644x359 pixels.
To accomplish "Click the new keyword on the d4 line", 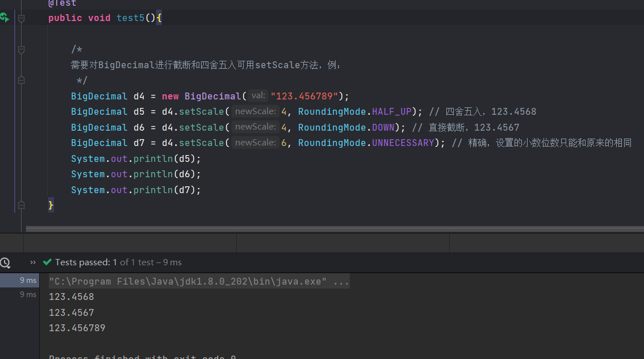I will click(170, 96).
